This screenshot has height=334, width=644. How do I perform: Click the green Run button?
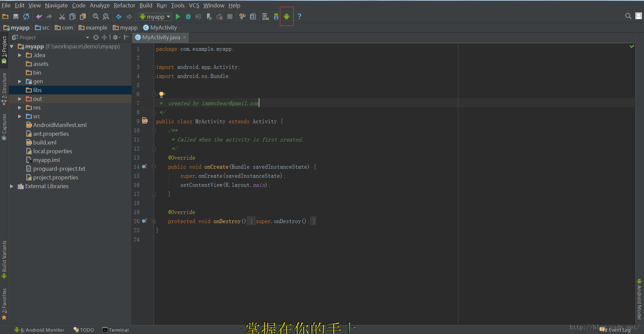[178, 16]
